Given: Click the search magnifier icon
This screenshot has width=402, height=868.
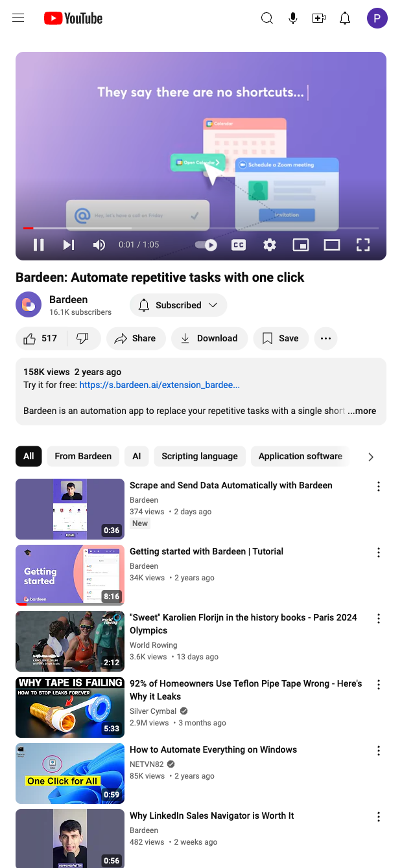Looking at the screenshot, I should click(x=266, y=18).
